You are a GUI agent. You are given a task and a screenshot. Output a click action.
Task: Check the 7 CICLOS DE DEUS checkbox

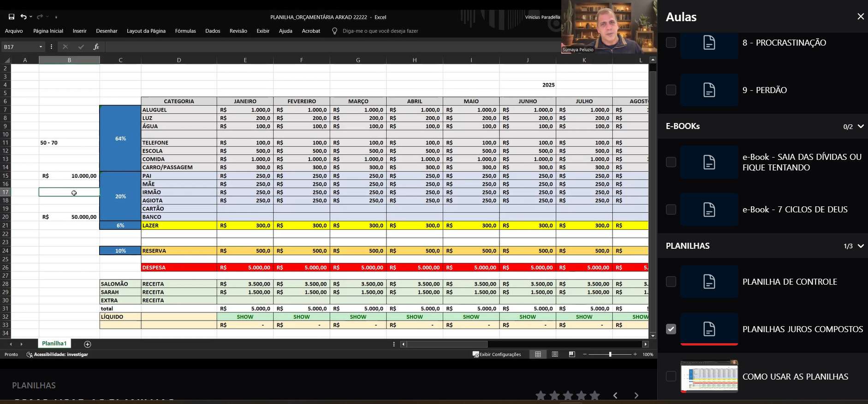[671, 210]
